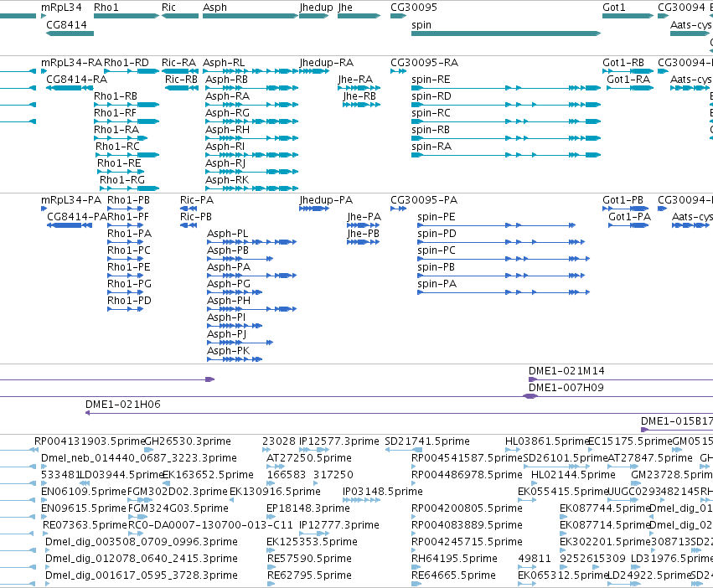The width and height of the screenshot is (713, 588).
Task: Click EST IP12577.3prime
Action: tap(338, 441)
